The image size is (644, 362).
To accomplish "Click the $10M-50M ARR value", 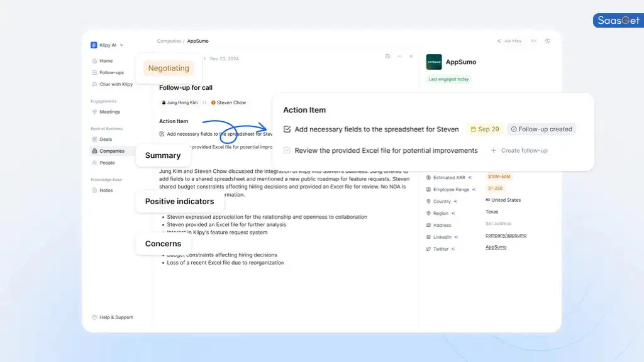I will click(499, 177).
